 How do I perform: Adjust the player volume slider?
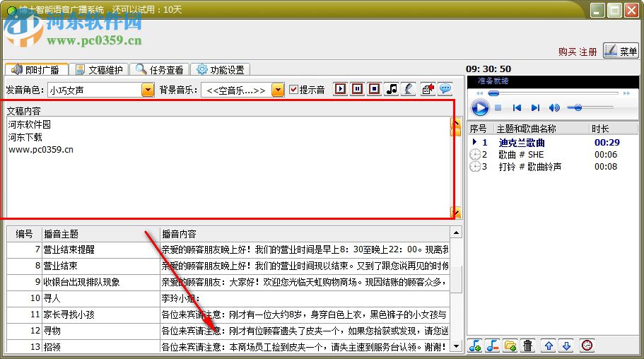click(590, 108)
